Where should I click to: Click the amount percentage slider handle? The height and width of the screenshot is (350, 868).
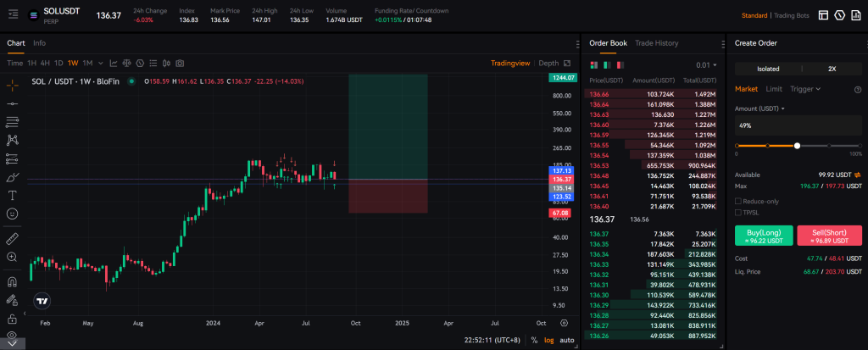tap(797, 146)
